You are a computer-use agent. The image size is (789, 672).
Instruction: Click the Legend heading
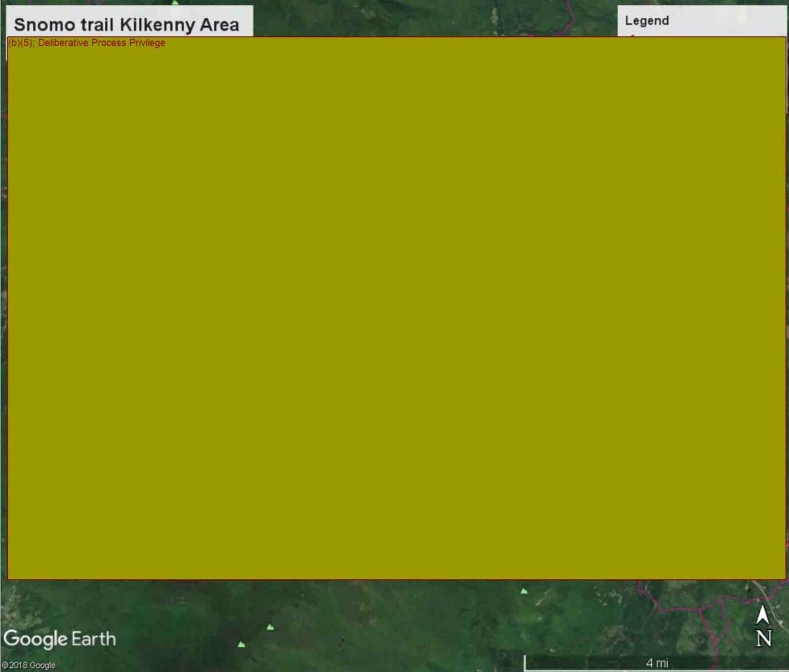(647, 21)
